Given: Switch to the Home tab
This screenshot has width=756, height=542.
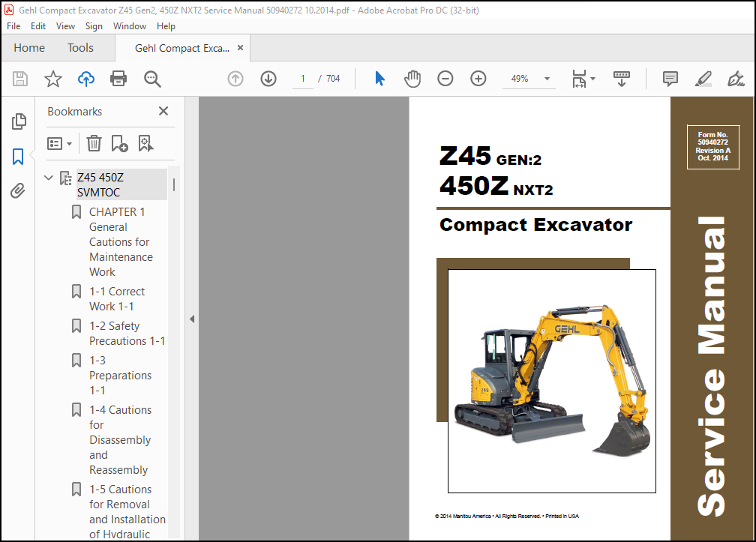Looking at the screenshot, I should tap(29, 48).
